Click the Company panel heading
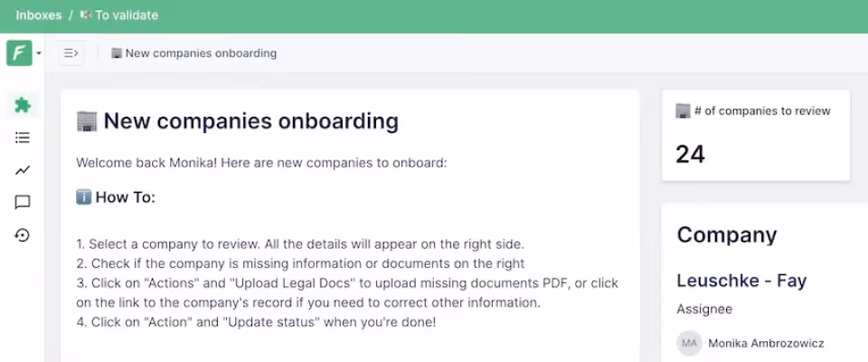868x362 pixels. coord(727,235)
